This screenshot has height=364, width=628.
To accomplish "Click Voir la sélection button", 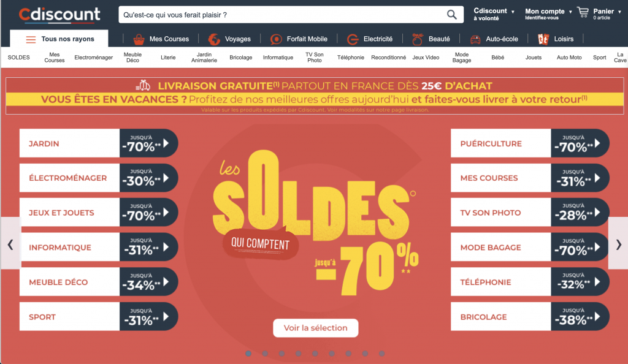I will pyautogui.click(x=316, y=328).
